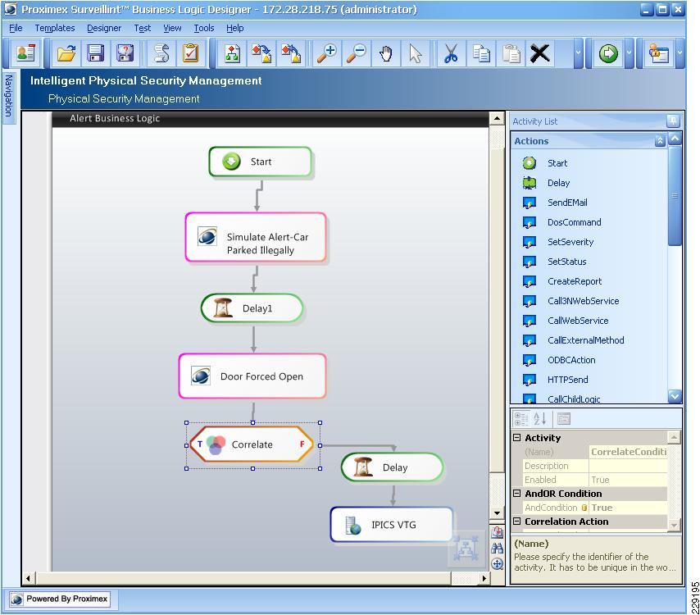The image size is (700, 615).
Task: Click the script scroll toolbar icon
Action: 161,53
